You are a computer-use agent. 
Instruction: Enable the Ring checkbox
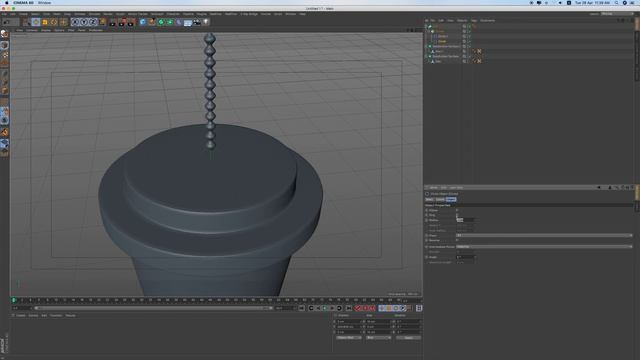tap(457, 215)
